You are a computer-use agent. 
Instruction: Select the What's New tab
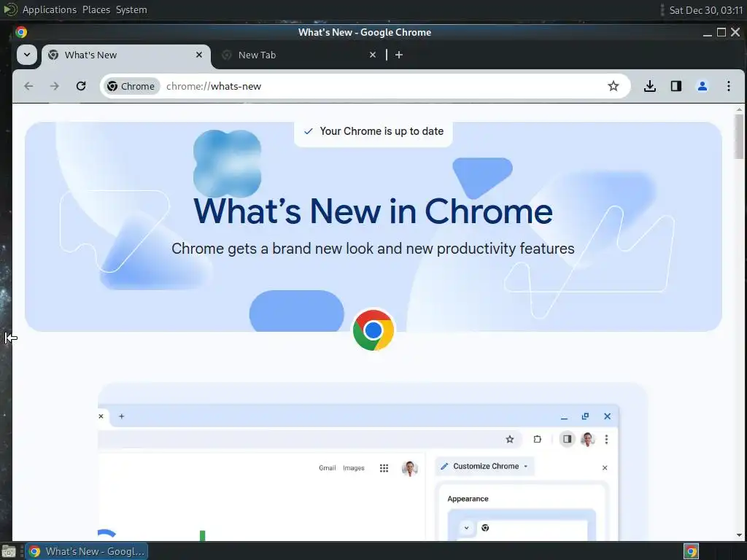(x=125, y=55)
